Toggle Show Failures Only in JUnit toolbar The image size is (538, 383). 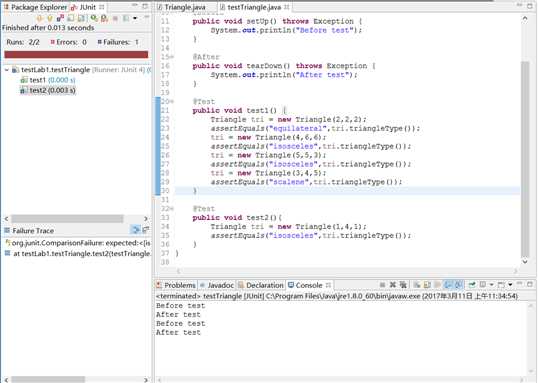(x=60, y=18)
